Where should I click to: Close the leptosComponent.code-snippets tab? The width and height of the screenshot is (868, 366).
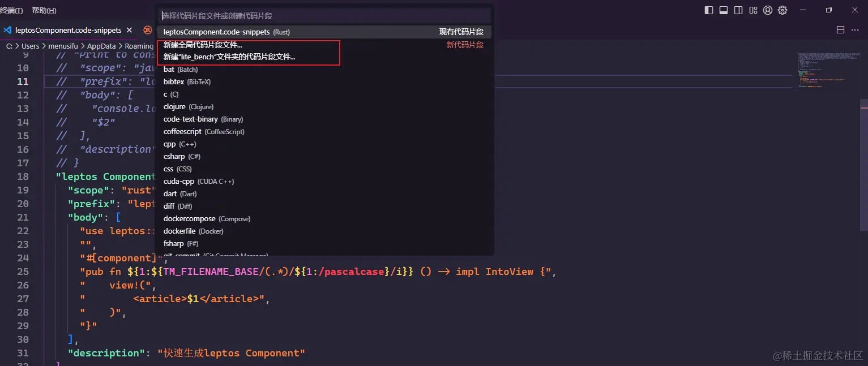(129, 30)
